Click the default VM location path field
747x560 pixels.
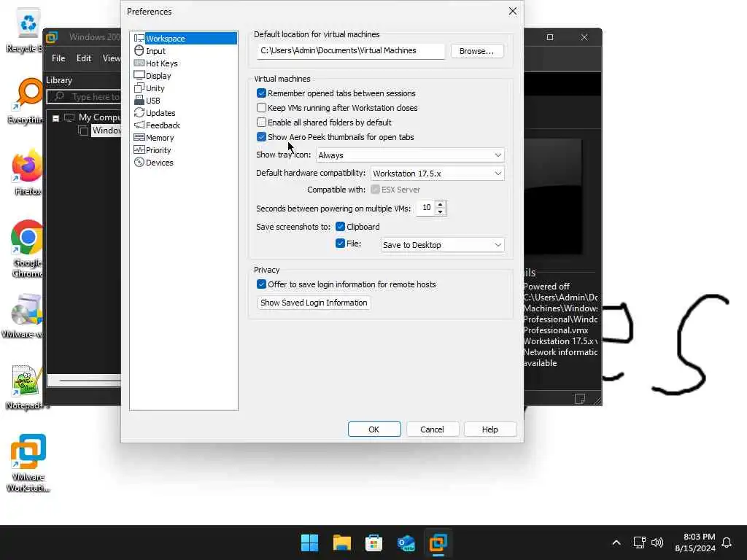pos(351,51)
